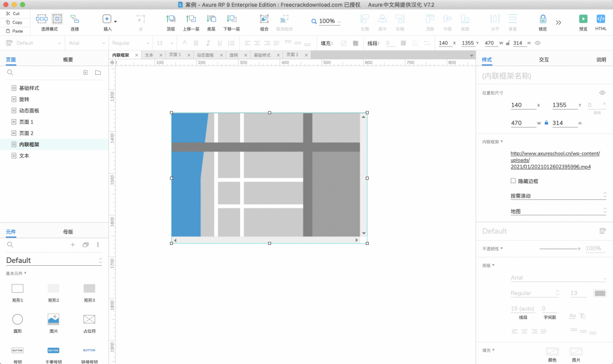613x364 pixels.
Task: Open the scroll mode (按需滚动) dropdown
Action: 557,196
